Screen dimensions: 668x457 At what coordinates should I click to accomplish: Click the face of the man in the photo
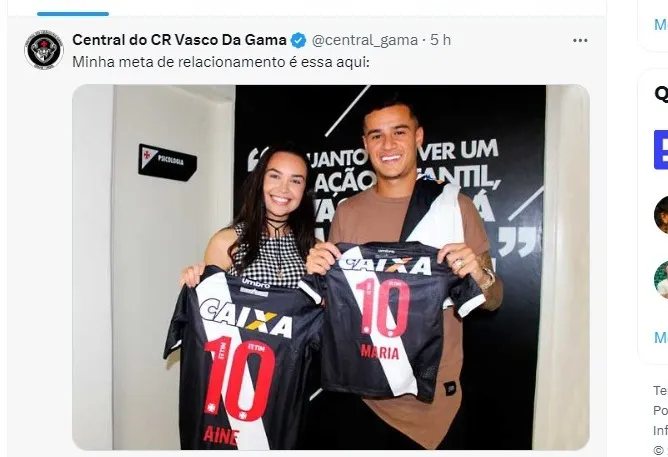(390, 141)
